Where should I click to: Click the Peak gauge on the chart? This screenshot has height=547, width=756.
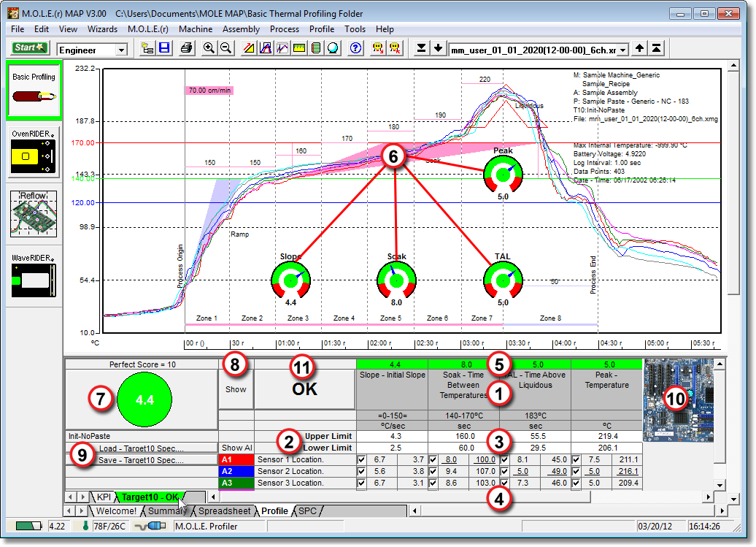click(503, 174)
